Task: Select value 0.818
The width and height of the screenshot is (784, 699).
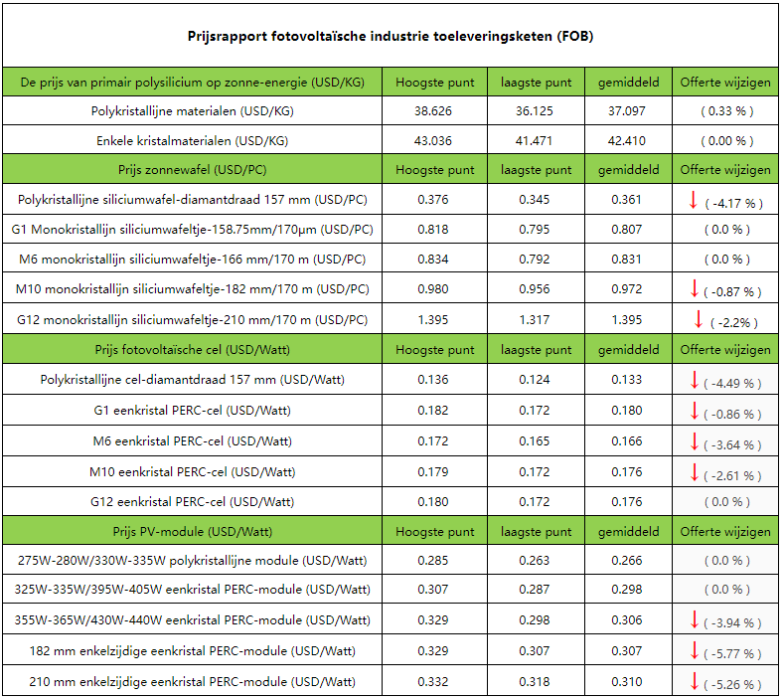Action: click(x=433, y=230)
